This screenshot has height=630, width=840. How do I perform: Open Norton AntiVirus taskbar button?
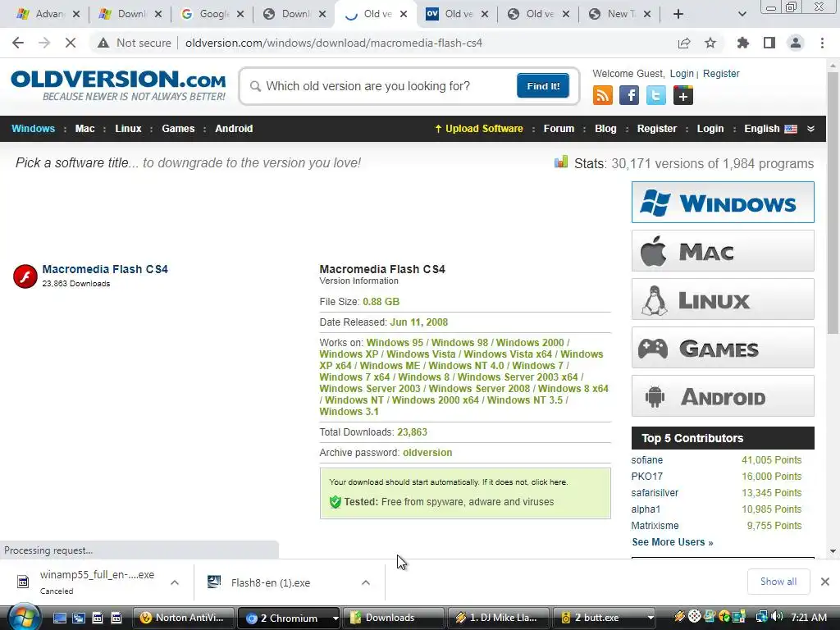point(183,618)
